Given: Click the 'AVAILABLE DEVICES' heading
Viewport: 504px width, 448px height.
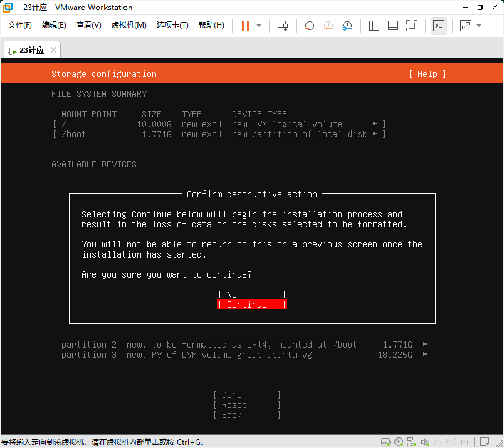Looking at the screenshot, I should click(x=94, y=164).
